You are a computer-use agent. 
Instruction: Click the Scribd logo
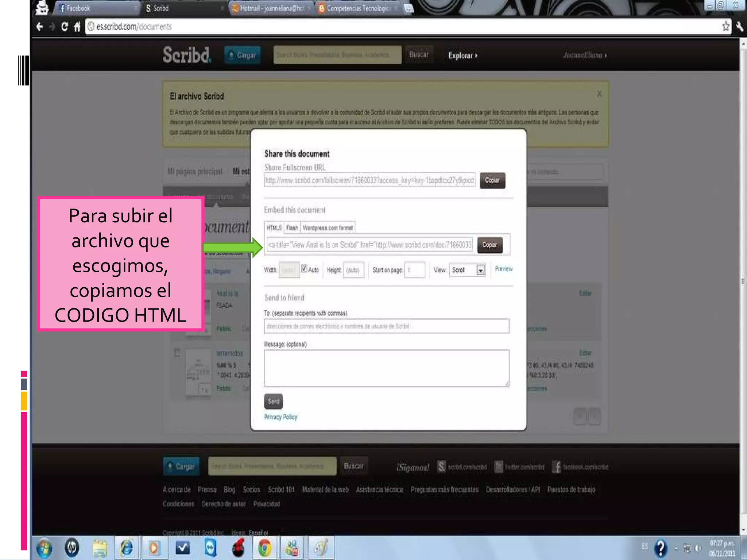[187, 55]
